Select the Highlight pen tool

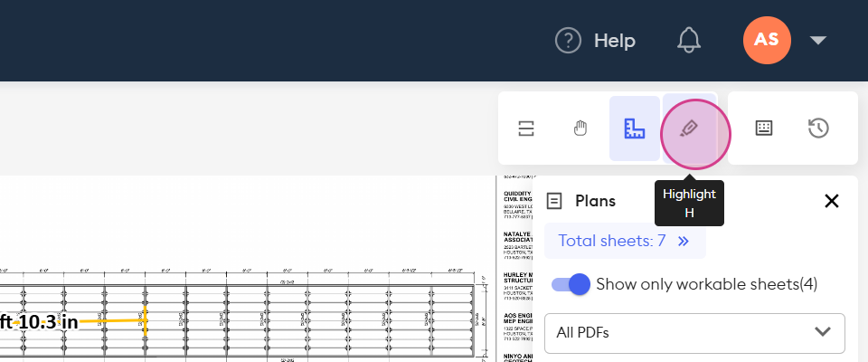[689, 129]
